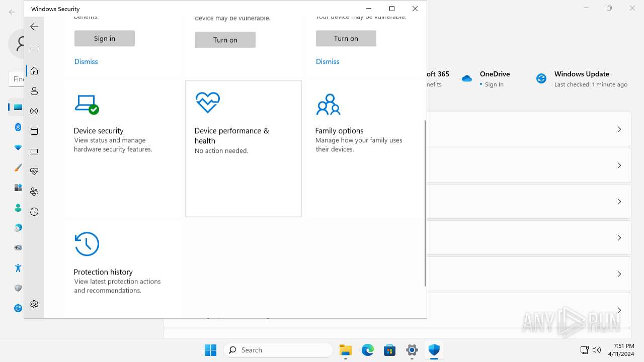Click Turn on above the right Dismiss link
644x362 pixels.
pyautogui.click(x=346, y=38)
